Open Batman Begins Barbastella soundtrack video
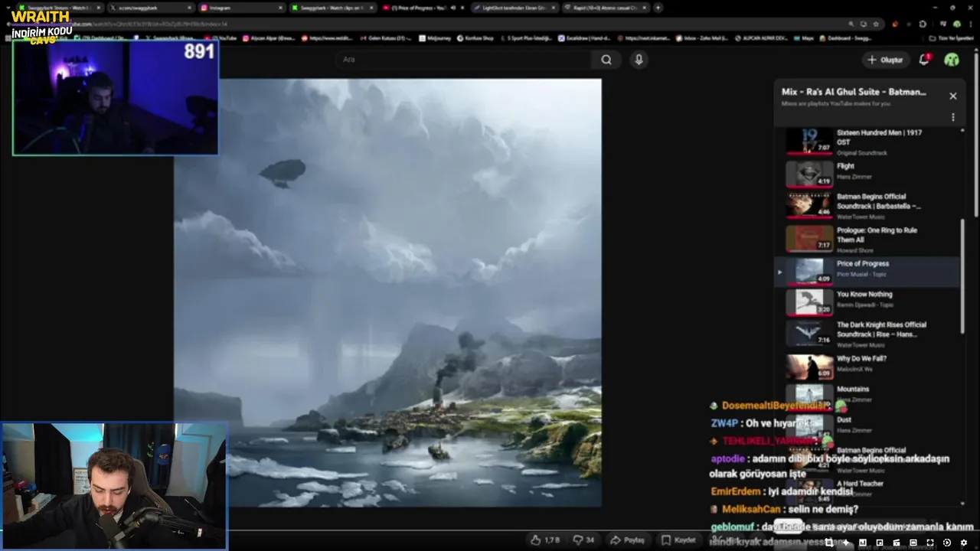 (x=867, y=205)
